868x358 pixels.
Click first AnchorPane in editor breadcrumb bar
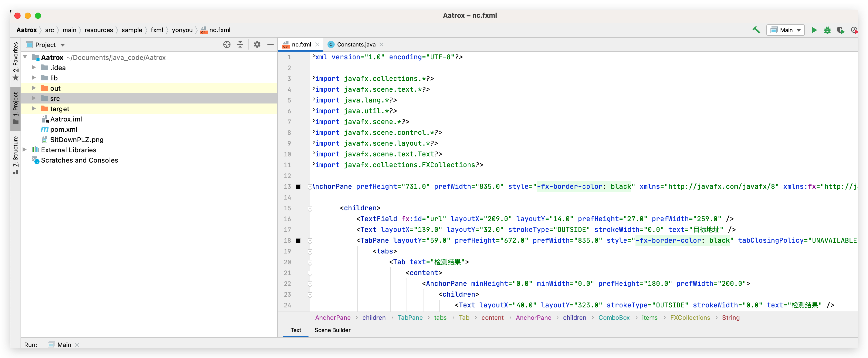[333, 317]
